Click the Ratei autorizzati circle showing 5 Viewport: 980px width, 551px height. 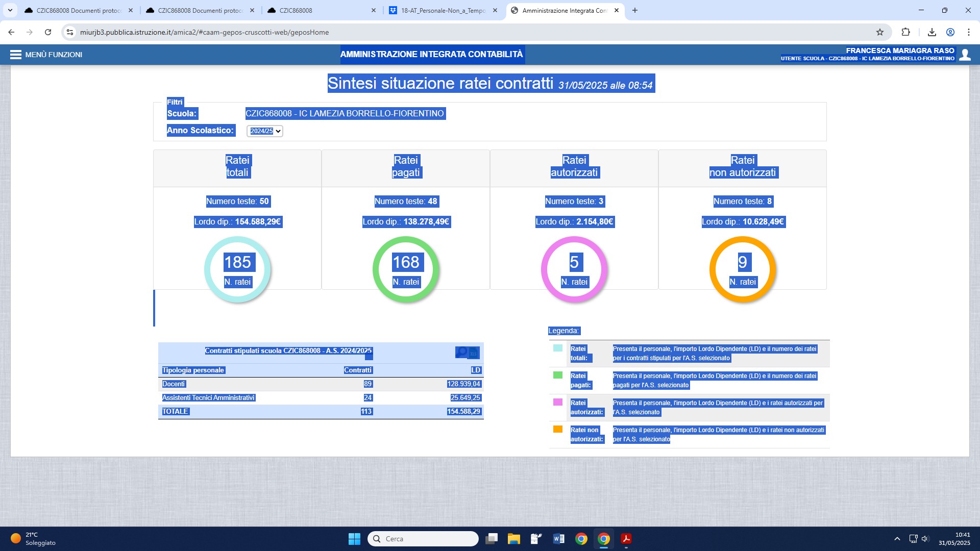574,269
